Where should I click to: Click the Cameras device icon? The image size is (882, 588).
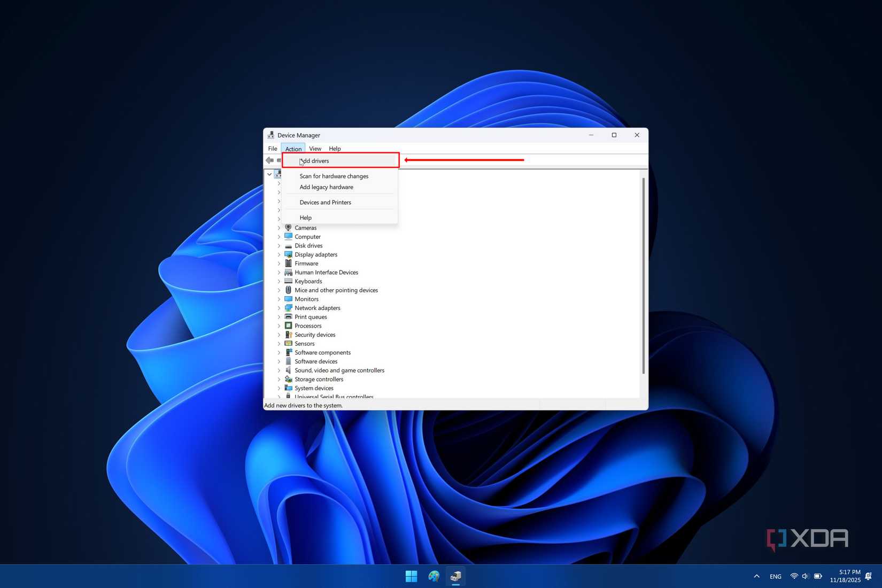tap(288, 228)
